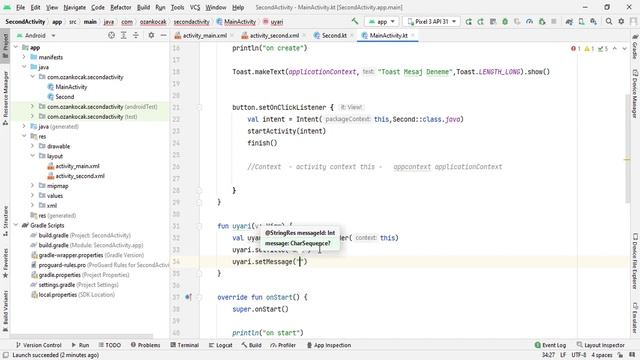Click the error indicator in the editor corner
This screenshot has width=640, height=360.
coord(576,49)
